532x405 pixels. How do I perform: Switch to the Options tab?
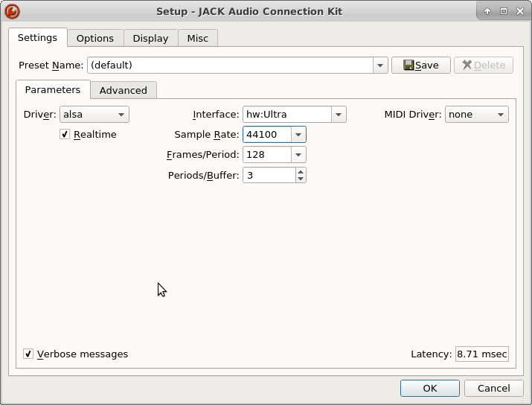pyautogui.click(x=95, y=39)
